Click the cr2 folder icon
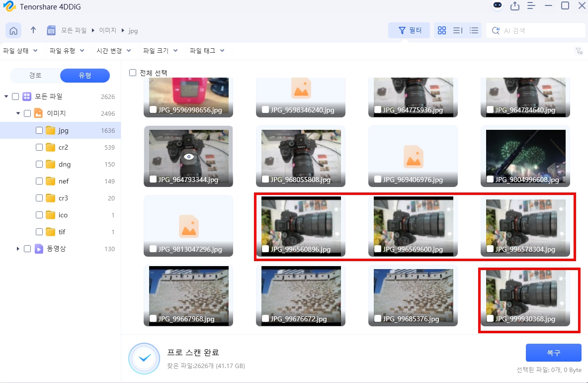Screen dimensions: 588x383 (x=51, y=147)
